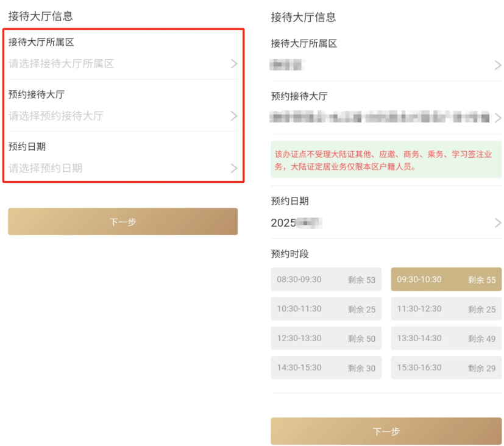The image size is (504, 446).
Task: Choose the 11:30-12:30 appointment slot
Action: 446,309
